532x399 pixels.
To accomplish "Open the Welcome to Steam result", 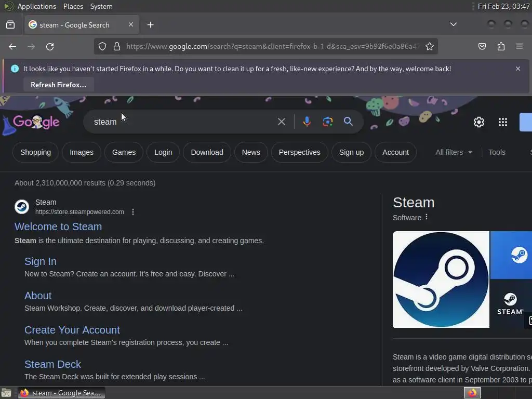I will [x=58, y=227].
